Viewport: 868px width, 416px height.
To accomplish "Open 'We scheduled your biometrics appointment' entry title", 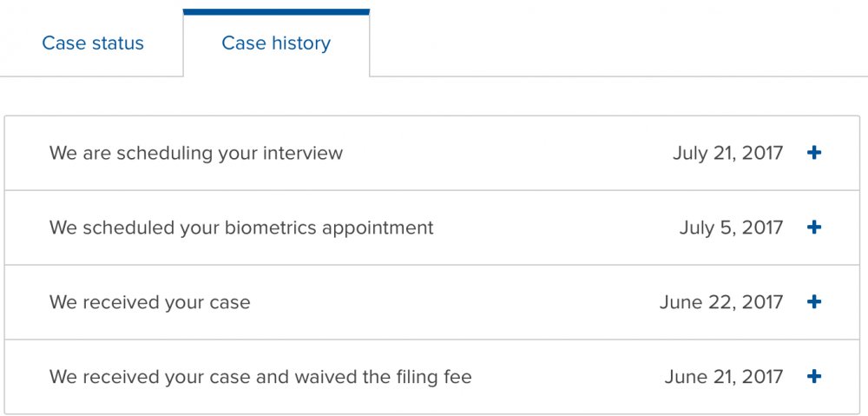I will pos(241,228).
